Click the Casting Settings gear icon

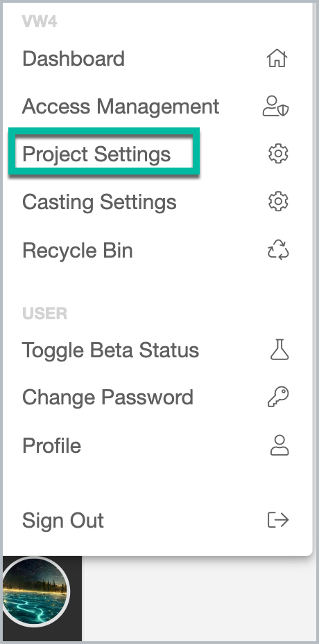(278, 202)
